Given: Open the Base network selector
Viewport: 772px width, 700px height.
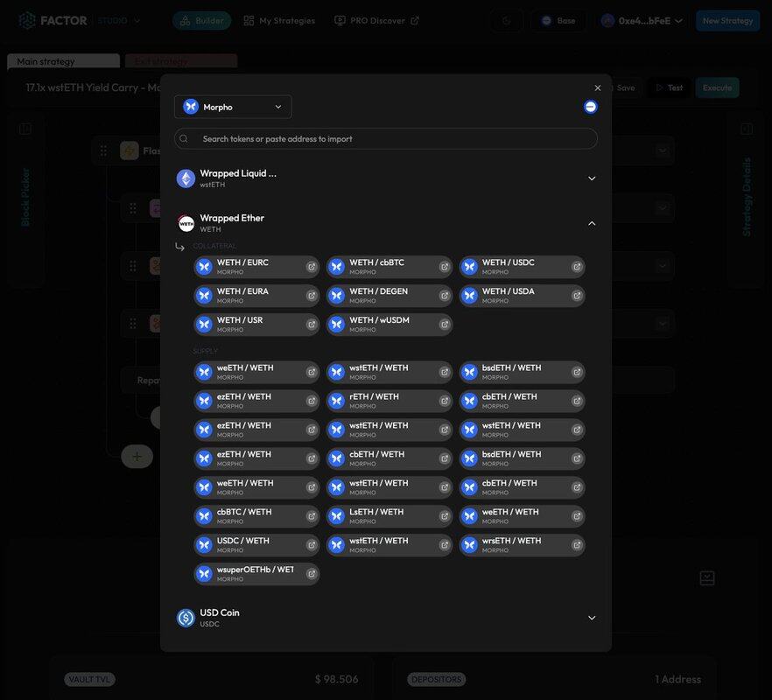Looking at the screenshot, I should click(x=558, y=21).
